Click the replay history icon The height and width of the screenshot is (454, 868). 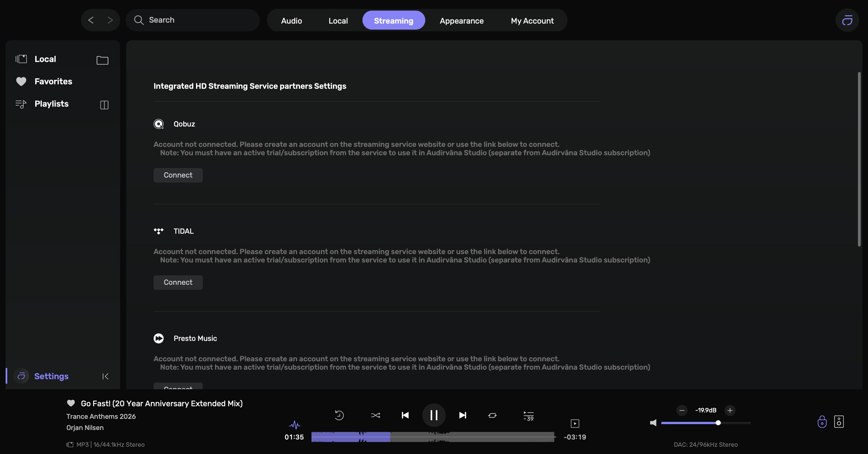coord(339,415)
